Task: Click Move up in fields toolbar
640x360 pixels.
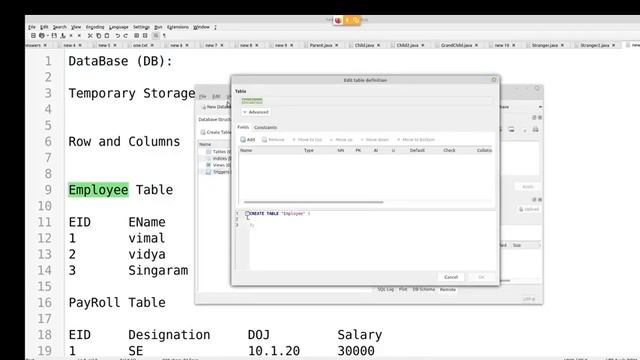Action: click(341, 140)
